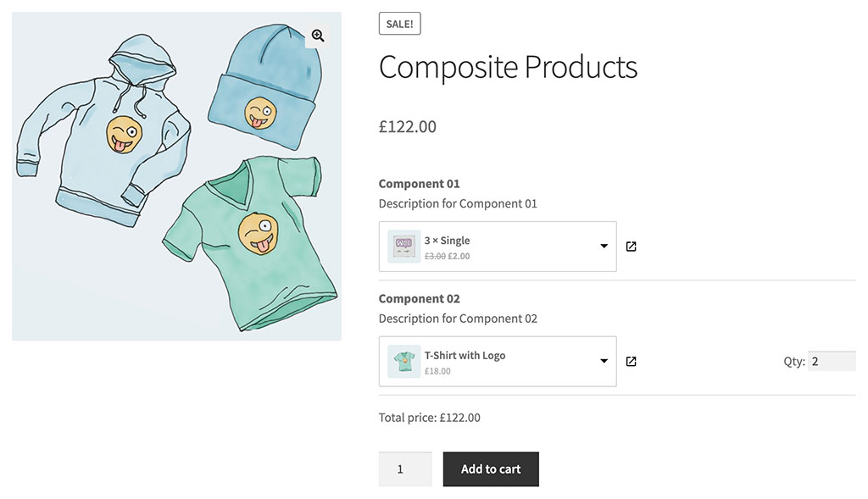Click the composite quantity box beside Add to cart
The width and height of the screenshot is (868, 499).
(405, 469)
